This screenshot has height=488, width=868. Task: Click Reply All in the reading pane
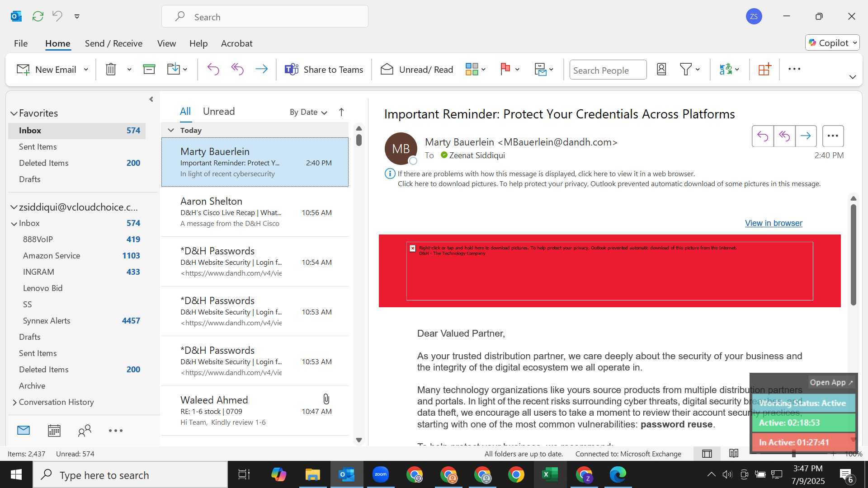[x=784, y=136]
